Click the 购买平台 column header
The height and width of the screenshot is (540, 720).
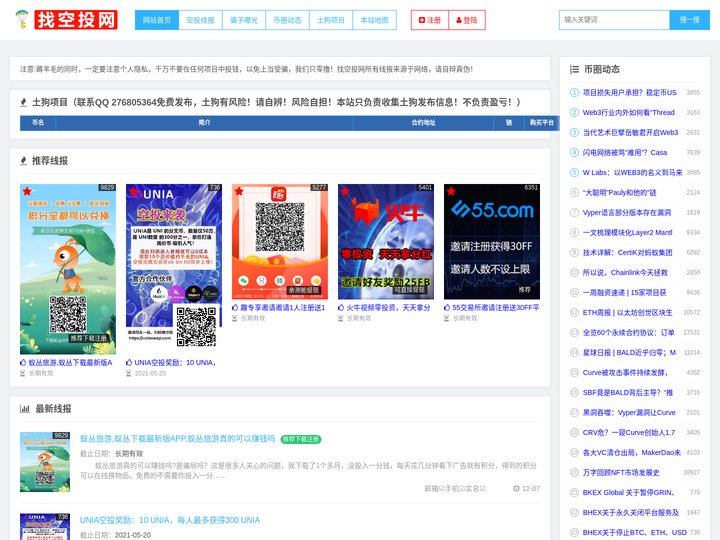point(542,123)
